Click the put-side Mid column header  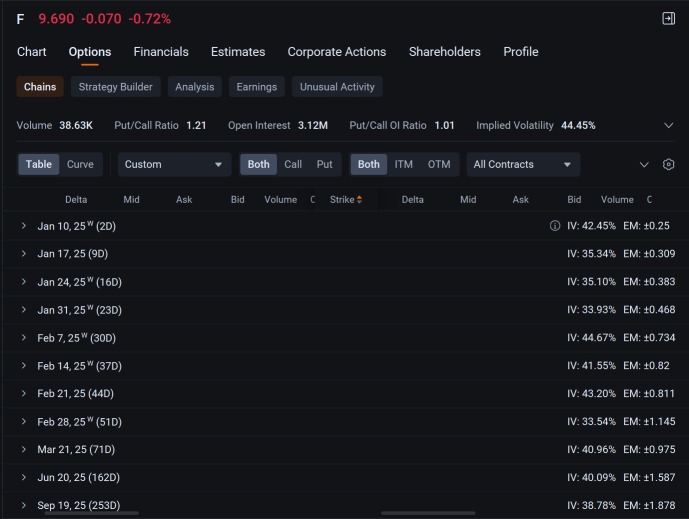click(x=468, y=200)
